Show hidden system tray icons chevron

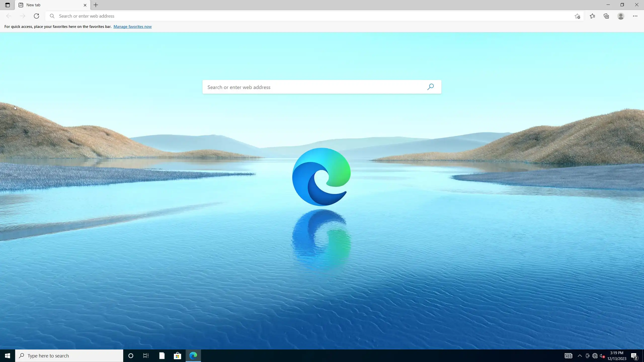[x=580, y=356]
